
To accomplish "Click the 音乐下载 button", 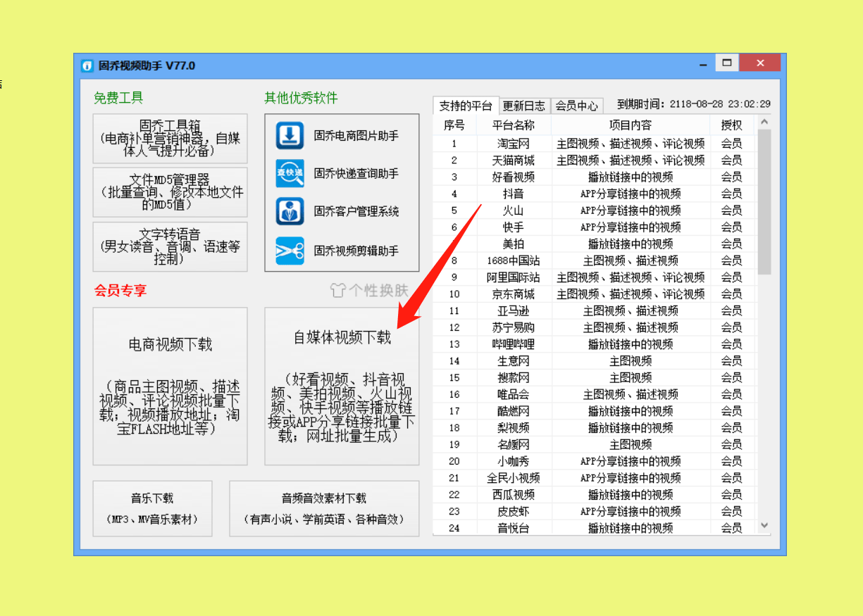I will (x=152, y=508).
